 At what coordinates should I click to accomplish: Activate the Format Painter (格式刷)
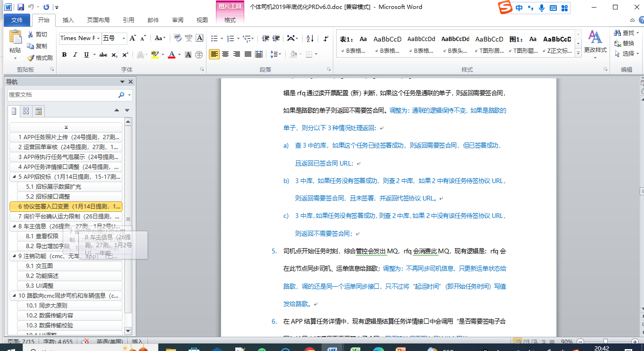[40, 58]
